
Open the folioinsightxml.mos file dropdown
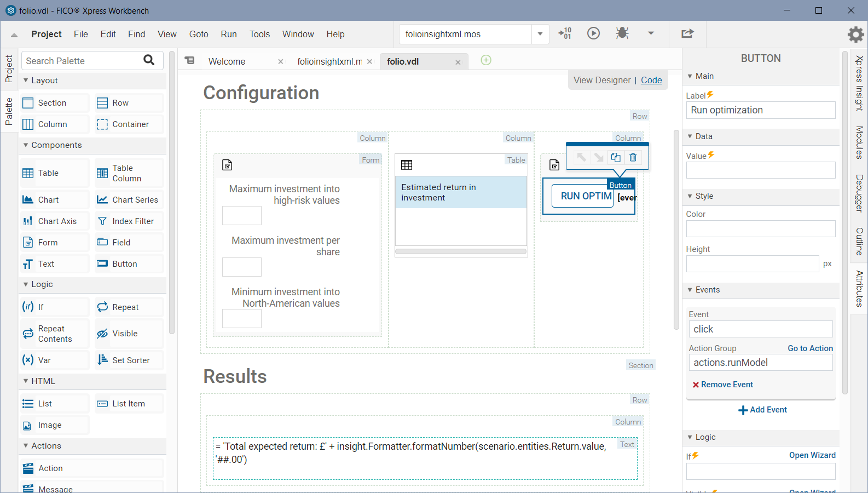click(540, 34)
